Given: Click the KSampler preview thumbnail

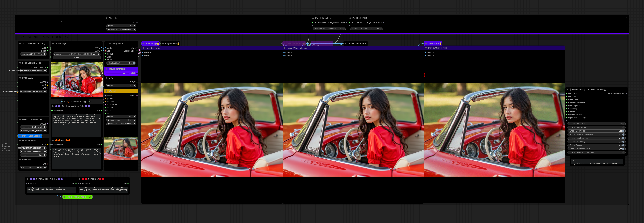Looking at the screenshot, I should 121,148.
